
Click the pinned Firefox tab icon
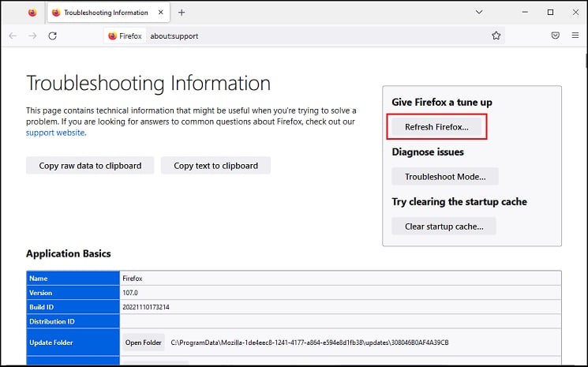32,13
